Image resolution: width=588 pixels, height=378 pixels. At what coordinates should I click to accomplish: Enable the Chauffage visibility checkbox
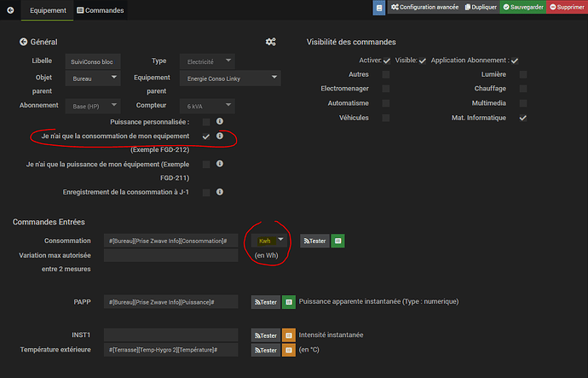coord(523,89)
